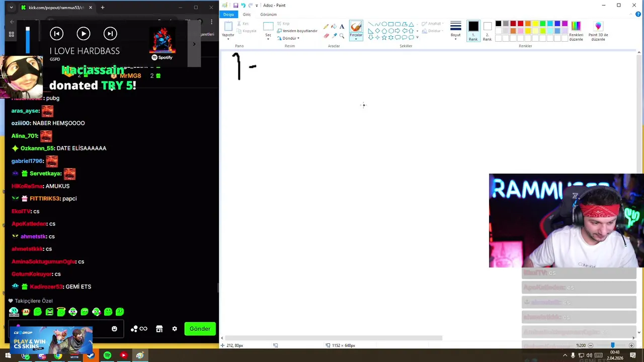644x362 pixels.
Task: Select the Eraser tool in Paint
Action: tap(326, 36)
